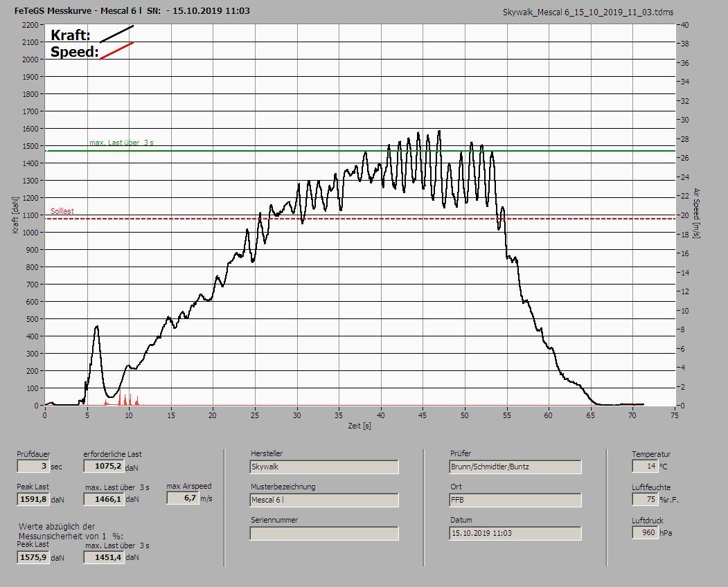
Task: Click the Datum field 15.10.2019 11:03
Action: [x=515, y=534]
